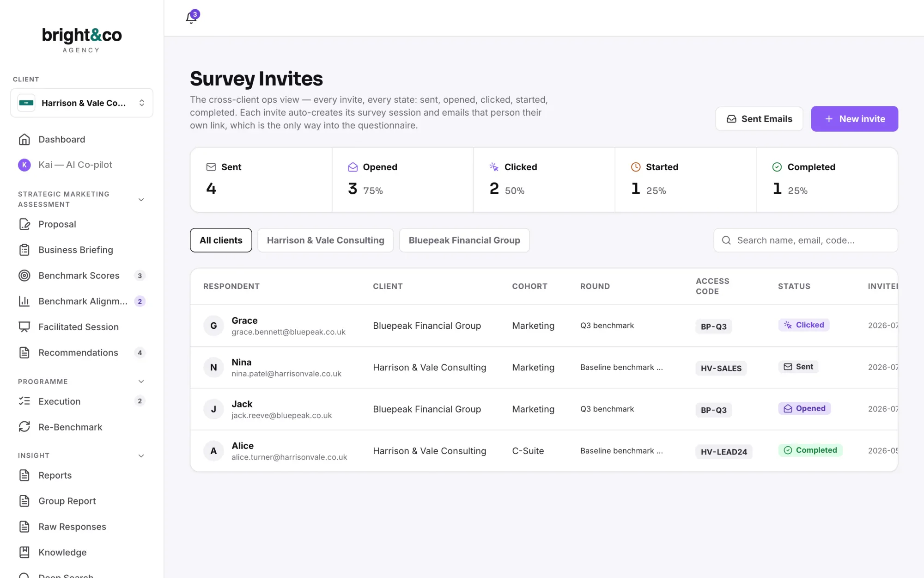The height and width of the screenshot is (578, 924).
Task: Select the All clients filter tab
Action: pyautogui.click(x=221, y=240)
